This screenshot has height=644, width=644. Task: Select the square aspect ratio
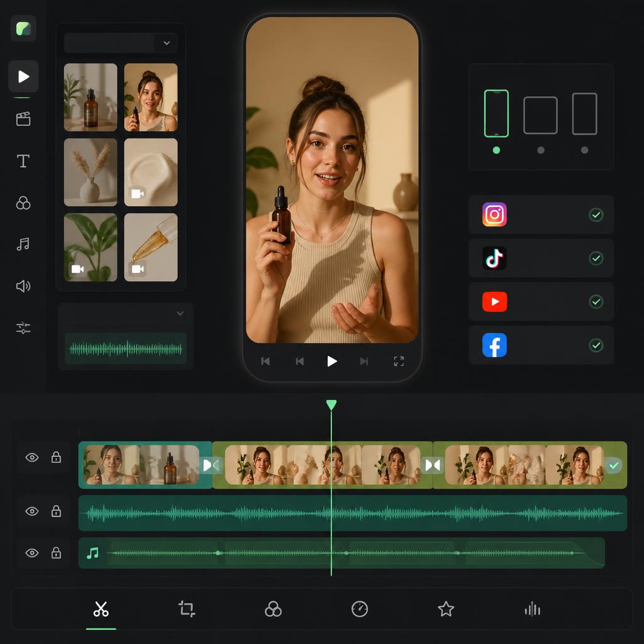540,116
